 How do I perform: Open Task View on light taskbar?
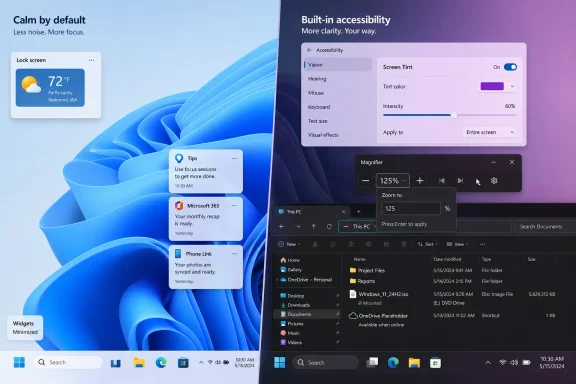pyautogui.click(x=116, y=363)
